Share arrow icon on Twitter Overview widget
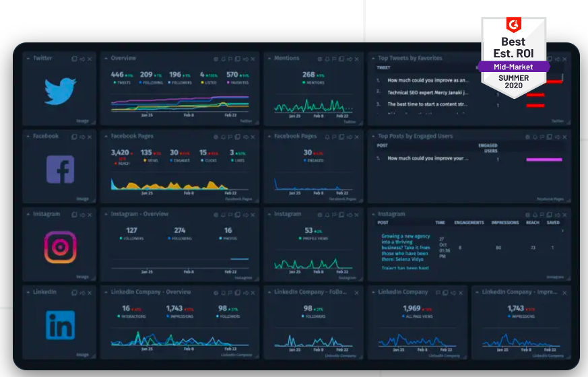The image size is (588, 377). coord(246,59)
